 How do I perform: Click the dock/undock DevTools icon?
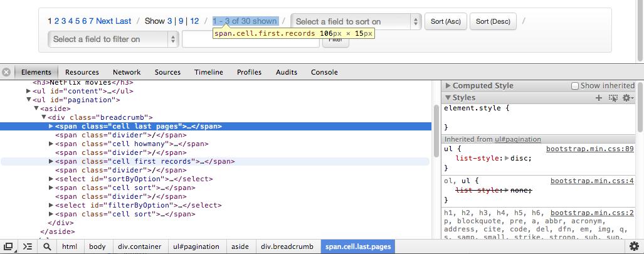point(9,246)
